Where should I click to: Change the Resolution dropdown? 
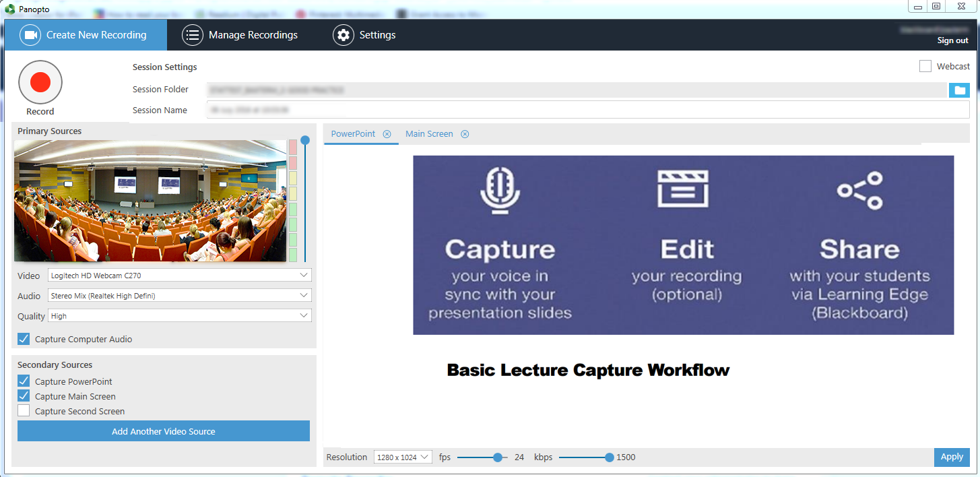click(x=403, y=457)
